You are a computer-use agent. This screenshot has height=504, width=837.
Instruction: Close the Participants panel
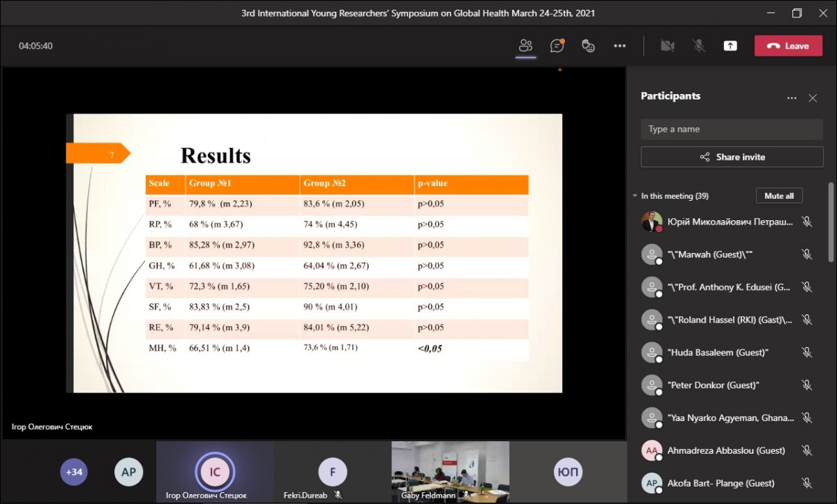point(813,98)
